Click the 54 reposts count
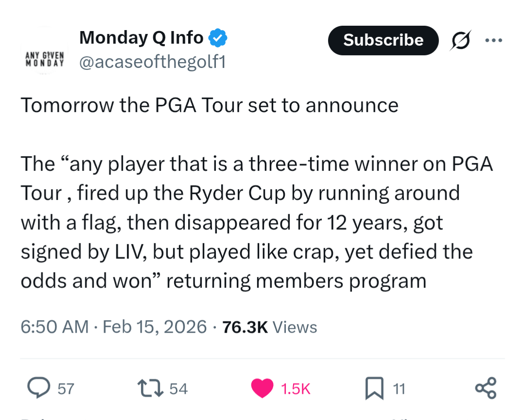 point(178,388)
